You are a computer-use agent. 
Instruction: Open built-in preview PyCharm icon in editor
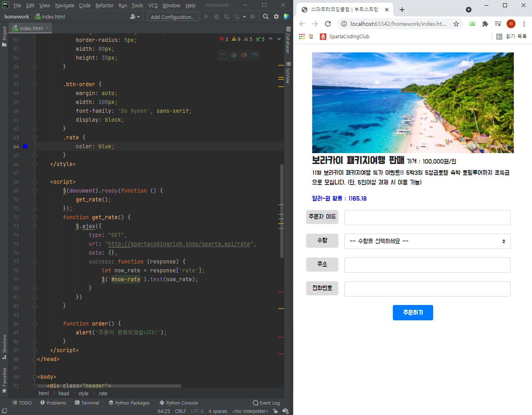coord(223,55)
